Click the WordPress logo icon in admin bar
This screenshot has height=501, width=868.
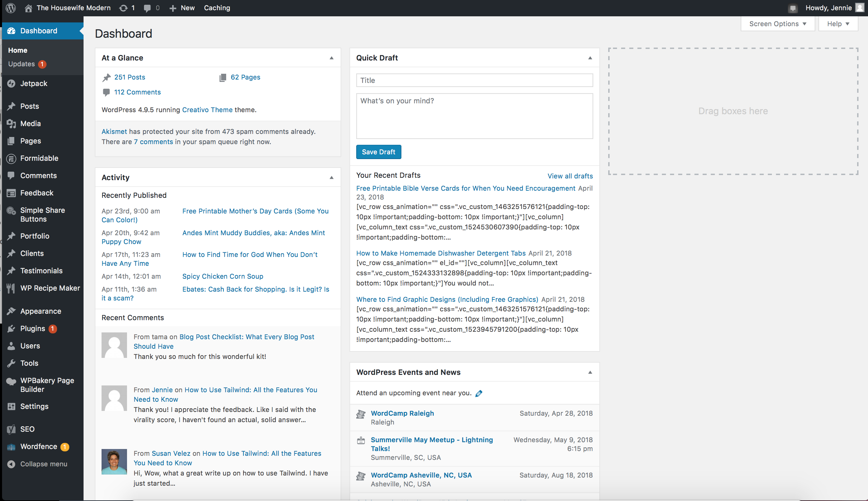[11, 8]
